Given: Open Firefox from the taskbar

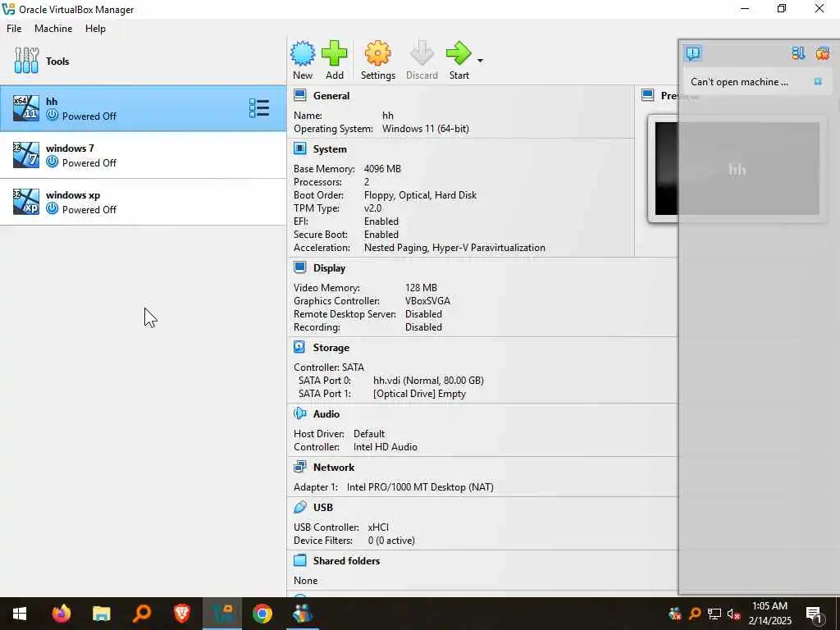Looking at the screenshot, I should click(x=61, y=614).
